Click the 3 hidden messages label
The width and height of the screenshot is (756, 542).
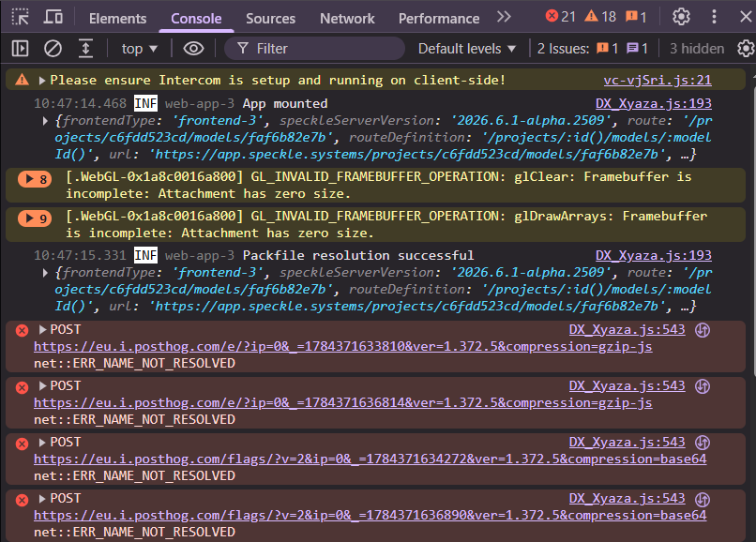pyautogui.click(x=697, y=48)
